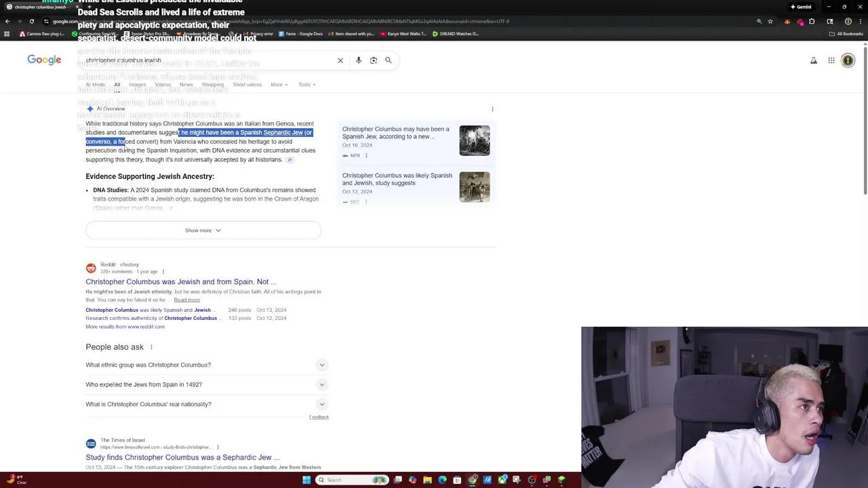868x488 pixels.
Task: Click the link icon after AI Overview paragraph
Action: (x=290, y=160)
